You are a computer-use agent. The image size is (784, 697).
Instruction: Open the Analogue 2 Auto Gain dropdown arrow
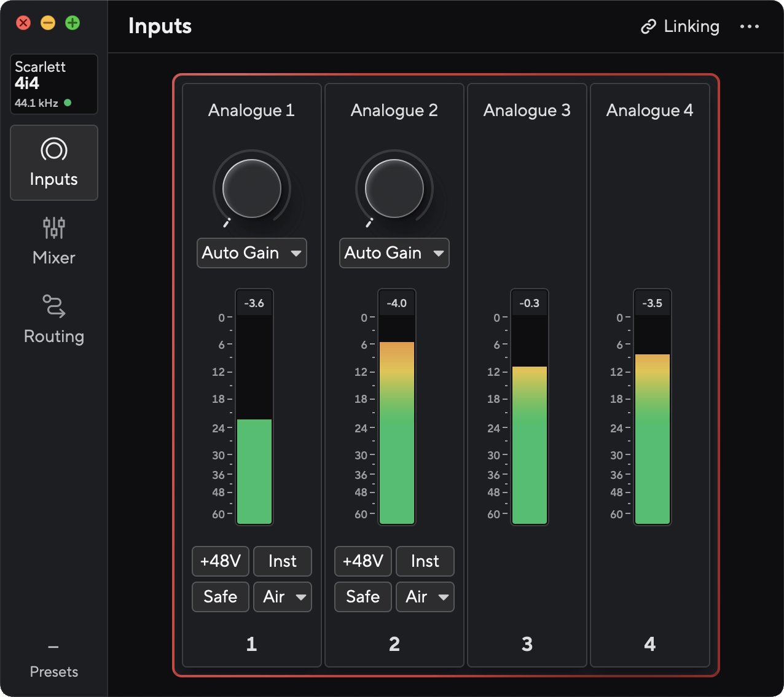click(x=439, y=253)
